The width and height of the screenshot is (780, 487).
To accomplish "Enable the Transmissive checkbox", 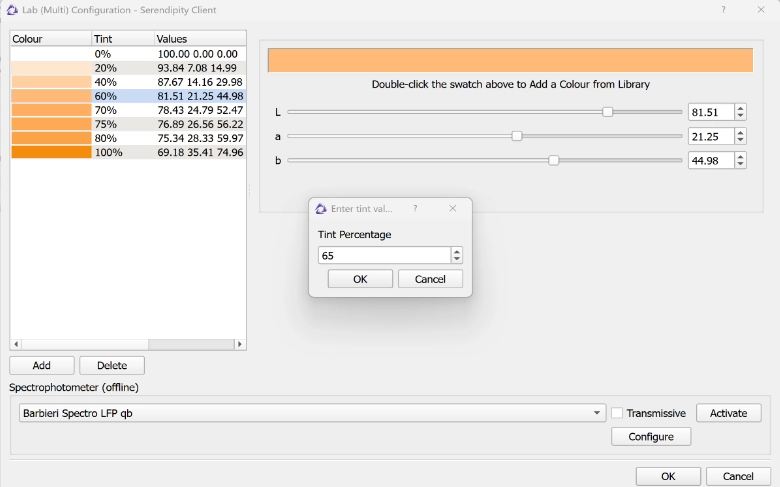I will pos(617,413).
